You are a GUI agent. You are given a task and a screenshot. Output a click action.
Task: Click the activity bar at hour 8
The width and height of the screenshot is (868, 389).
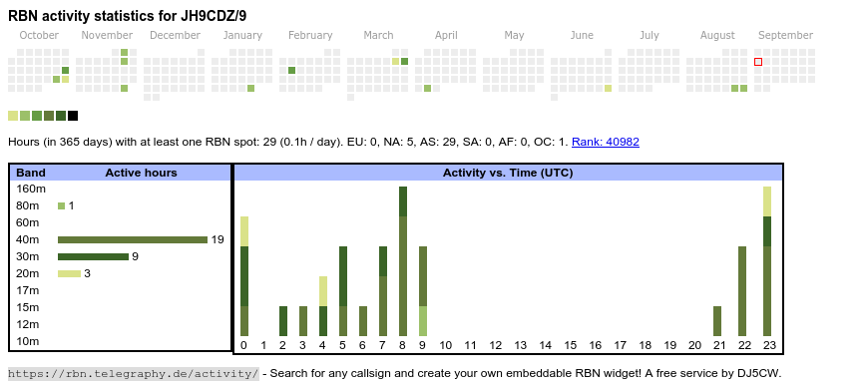(403, 261)
